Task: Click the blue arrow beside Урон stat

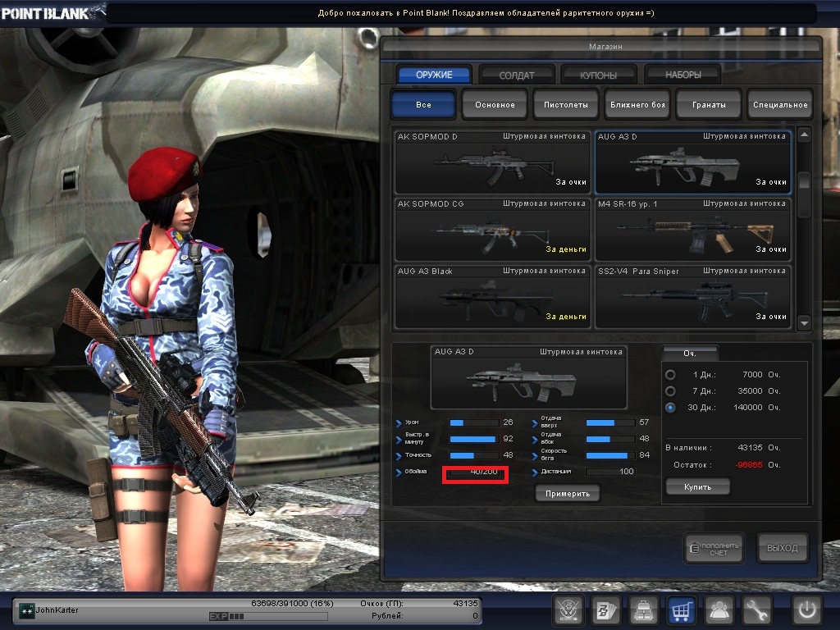Action: tap(399, 422)
